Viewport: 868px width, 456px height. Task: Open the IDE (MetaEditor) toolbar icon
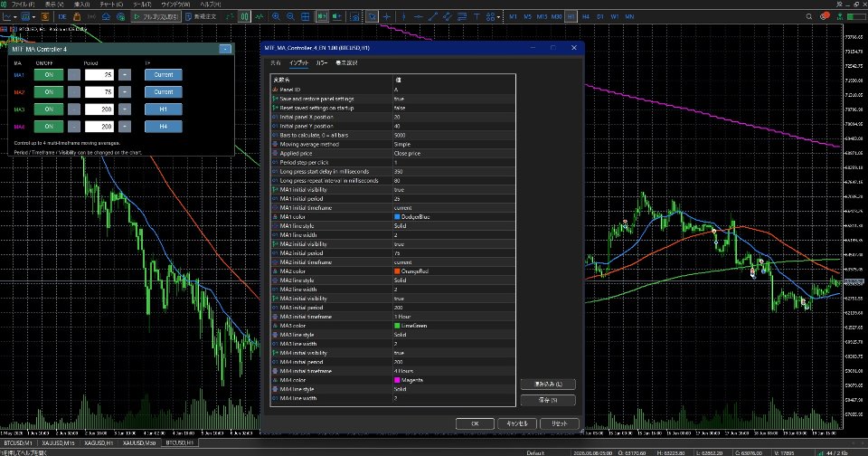pos(62,16)
